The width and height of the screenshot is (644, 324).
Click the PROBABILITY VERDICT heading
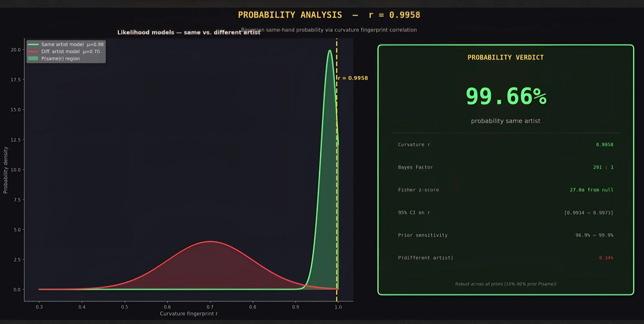(x=505, y=57)
